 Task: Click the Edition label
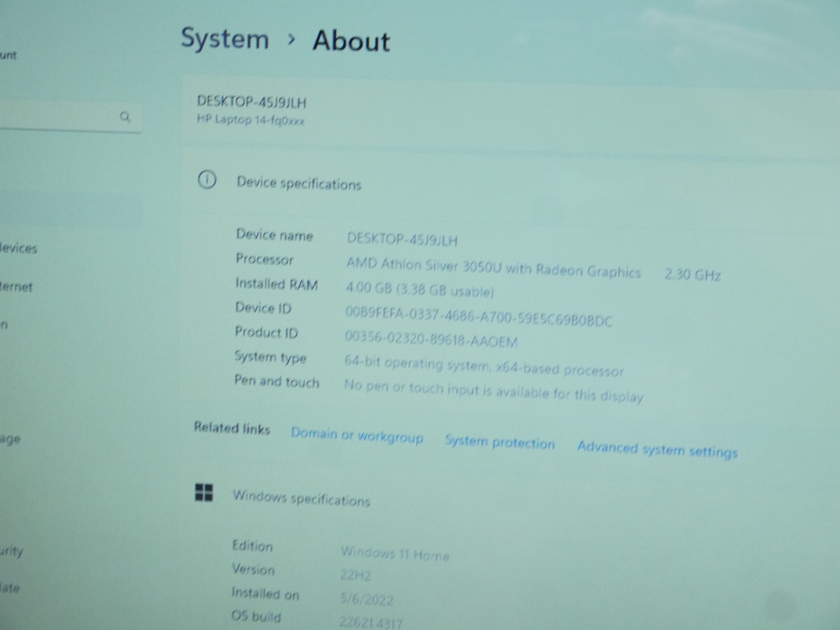click(253, 546)
